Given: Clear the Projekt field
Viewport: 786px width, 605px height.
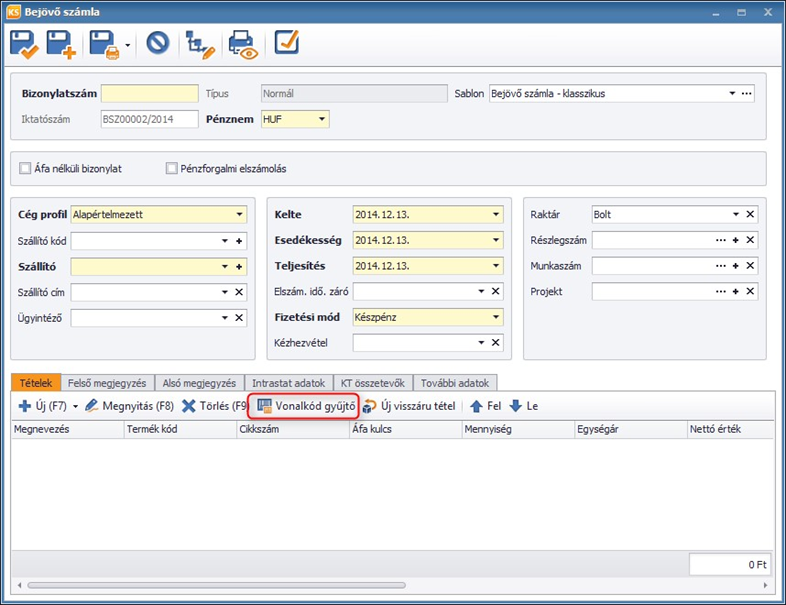Looking at the screenshot, I should pos(750,291).
